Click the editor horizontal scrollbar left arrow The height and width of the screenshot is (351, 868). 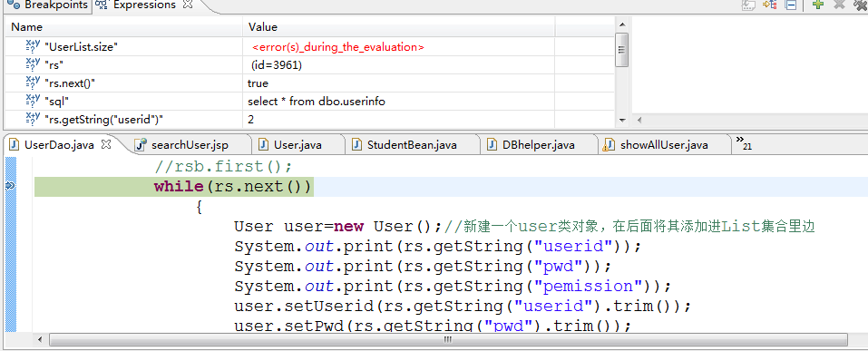click(39, 339)
